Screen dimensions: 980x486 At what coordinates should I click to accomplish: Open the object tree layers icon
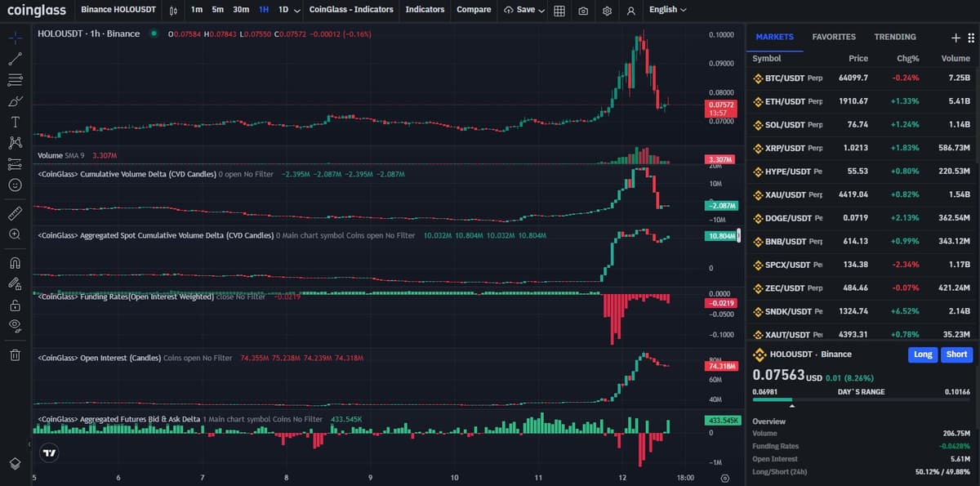(15, 463)
